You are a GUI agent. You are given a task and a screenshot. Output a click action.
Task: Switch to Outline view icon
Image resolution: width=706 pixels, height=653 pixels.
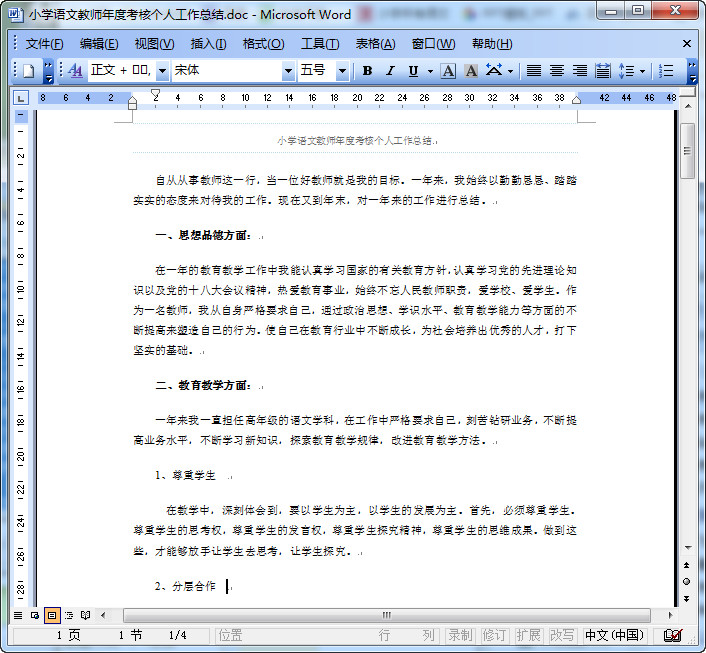tap(68, 615)
